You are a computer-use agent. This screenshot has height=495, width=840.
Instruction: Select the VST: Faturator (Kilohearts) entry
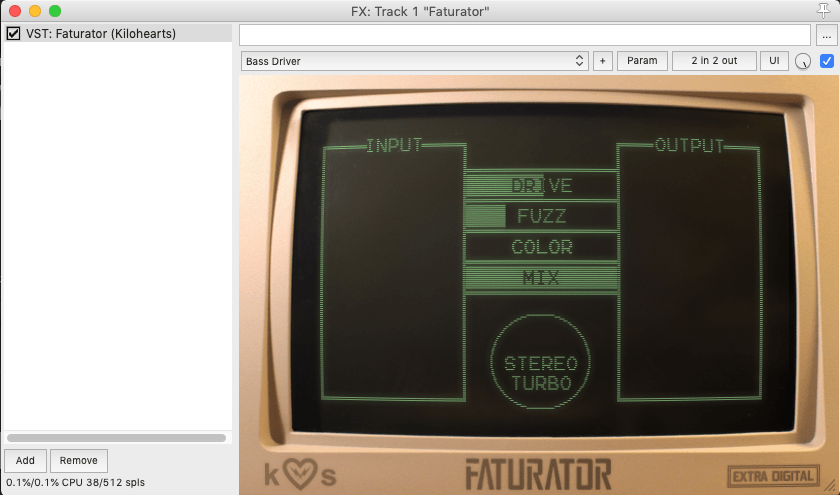click(117, 34)
